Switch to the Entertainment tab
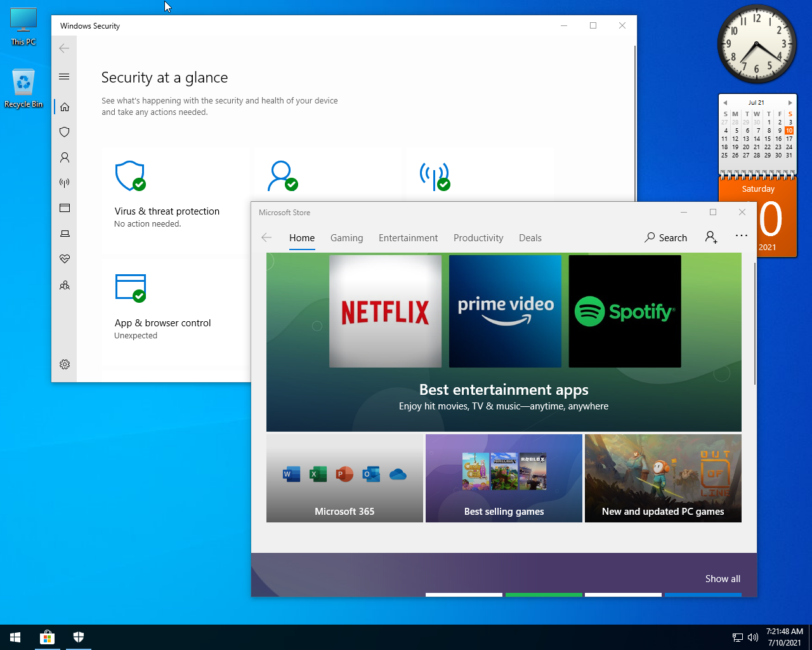The height and width of the screenshot is (650, 812). (408, 238)
